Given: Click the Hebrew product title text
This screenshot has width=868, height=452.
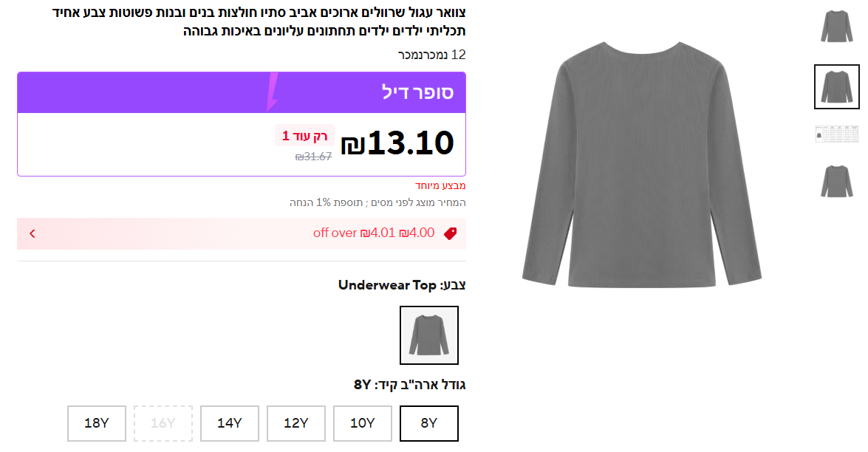Looking at the screenshot, I should [259, 21].
